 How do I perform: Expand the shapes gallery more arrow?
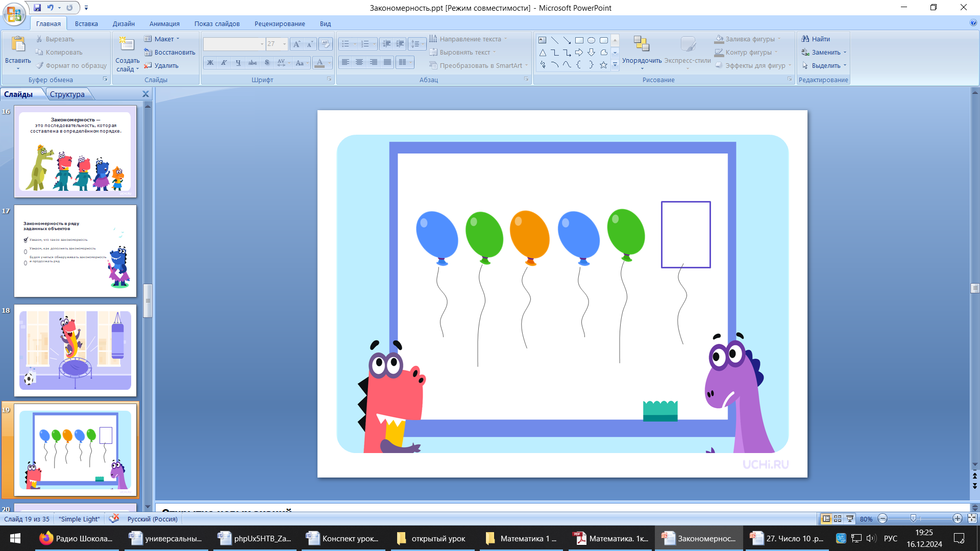(615, 65)
